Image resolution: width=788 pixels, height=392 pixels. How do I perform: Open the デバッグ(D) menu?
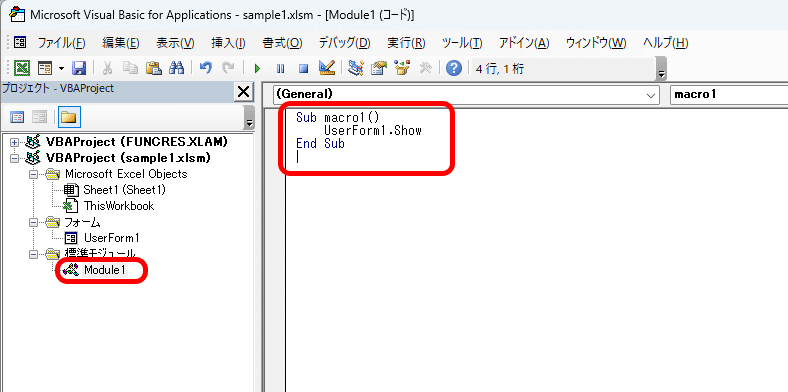tap(344, 43)
